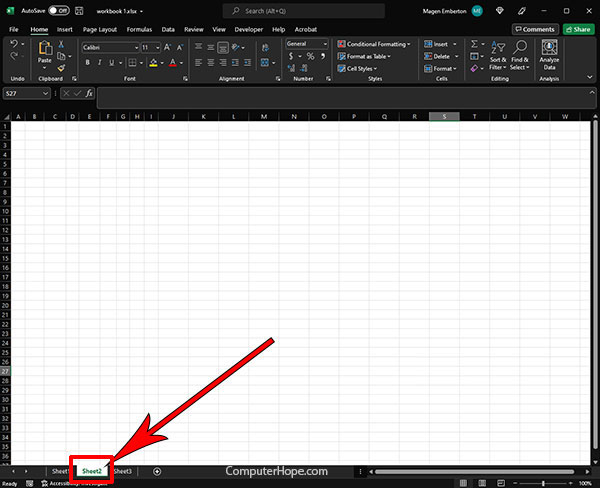This screenshot has height=488, width=600.
Task: Decrease font size with the smaller A icon
Action: click(x=179, y=47)
